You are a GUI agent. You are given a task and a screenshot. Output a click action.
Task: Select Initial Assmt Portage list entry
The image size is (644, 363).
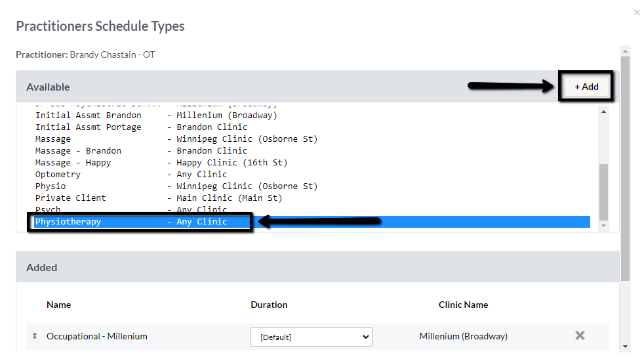(312, 127)
